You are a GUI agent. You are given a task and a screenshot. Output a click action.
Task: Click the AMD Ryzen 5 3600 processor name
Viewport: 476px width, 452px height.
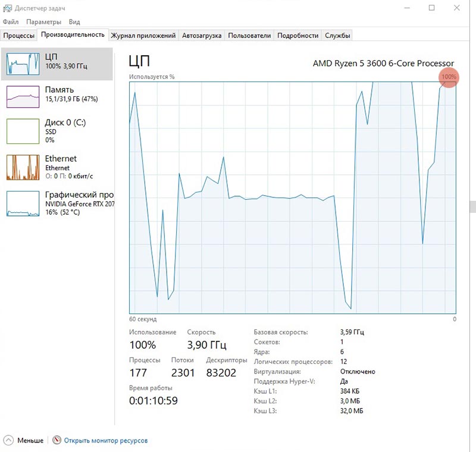(x=383, y=63)
